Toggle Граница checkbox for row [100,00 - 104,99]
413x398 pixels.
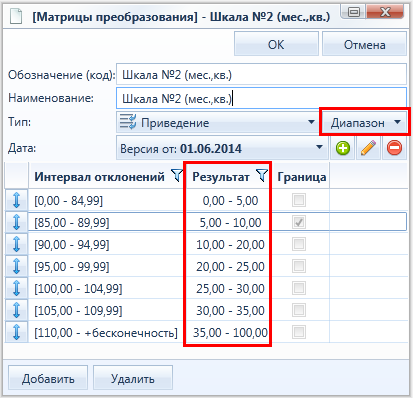point(299,288)
